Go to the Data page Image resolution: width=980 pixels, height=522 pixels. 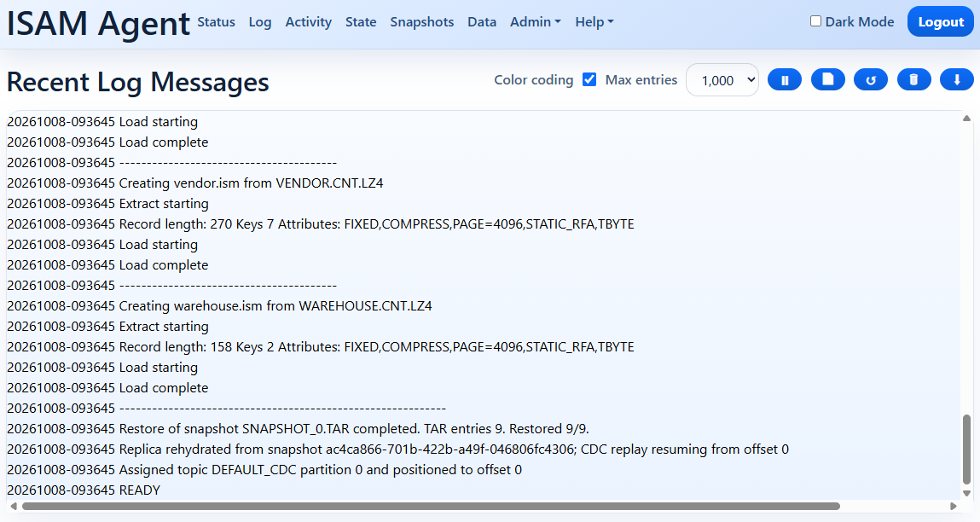pos(482,22)
